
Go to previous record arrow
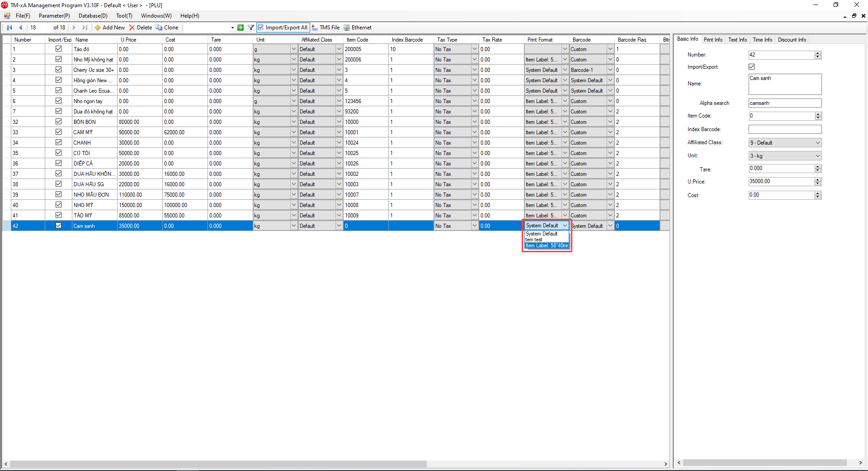20,28
